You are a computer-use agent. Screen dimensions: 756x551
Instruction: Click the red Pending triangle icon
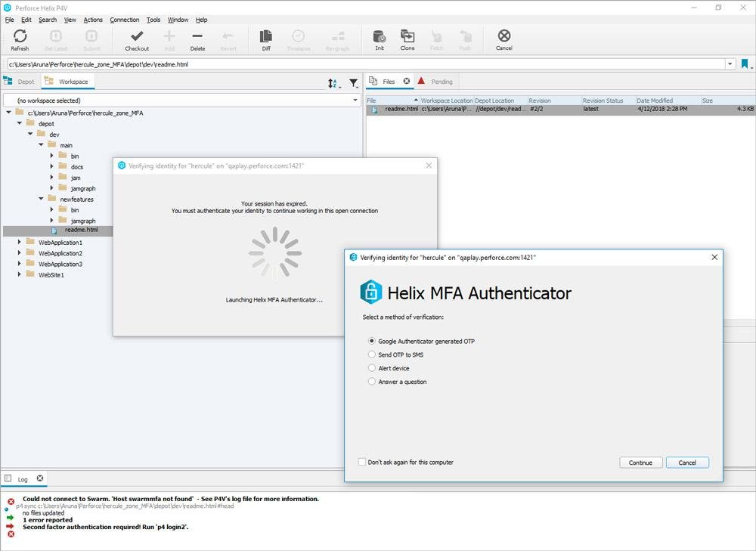(421, 81)
